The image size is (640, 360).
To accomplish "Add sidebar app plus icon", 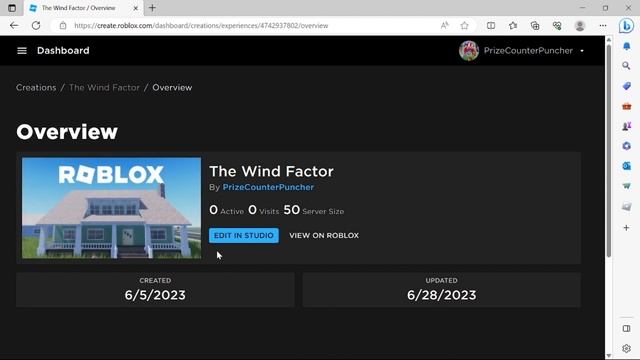I will coord(627,228).
